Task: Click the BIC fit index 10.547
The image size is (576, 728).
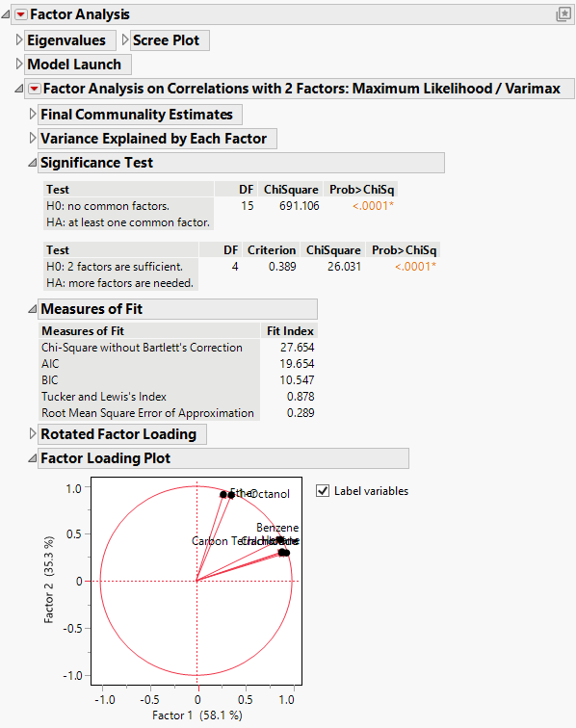Action: pyautogui.click(x=297, y=379)
